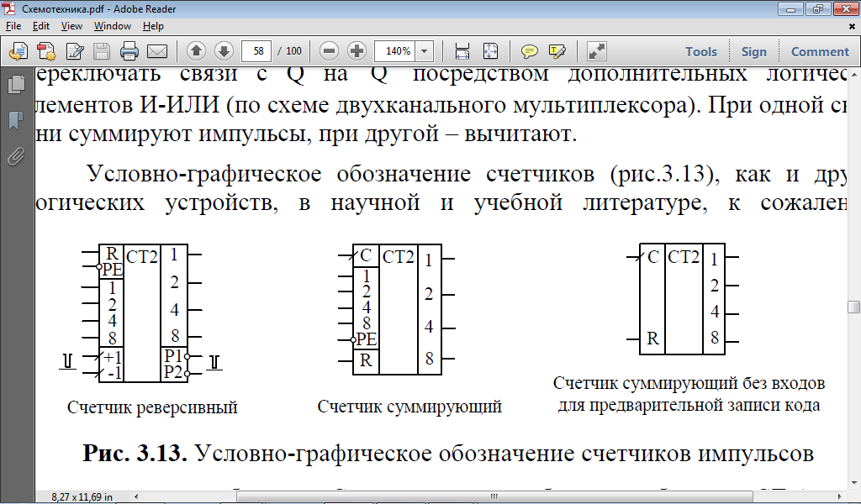Click the Adobe Reader title bar icon
Screen dimensions: 861x504
9,8
